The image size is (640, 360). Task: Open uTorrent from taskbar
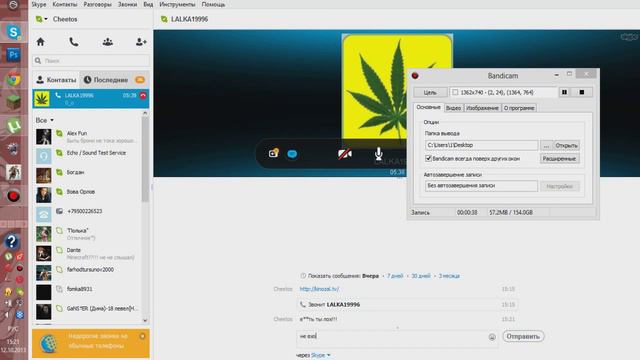point(13,126)
